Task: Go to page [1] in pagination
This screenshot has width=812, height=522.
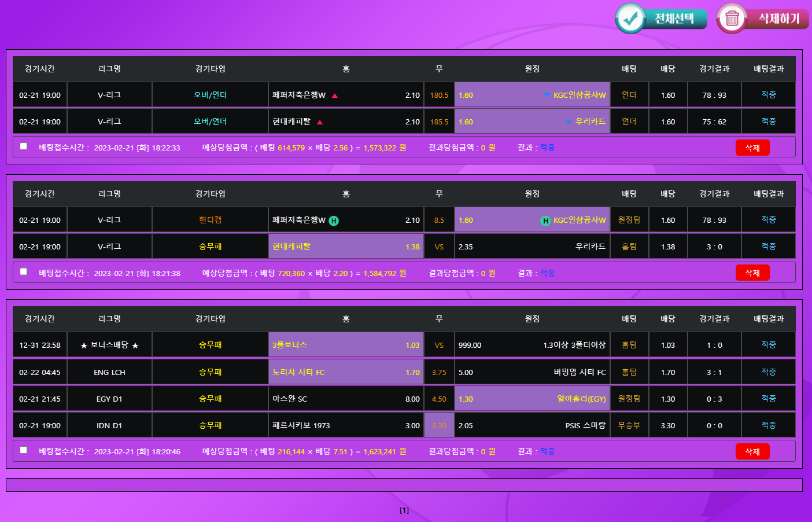Action: (x=404, y=510)
